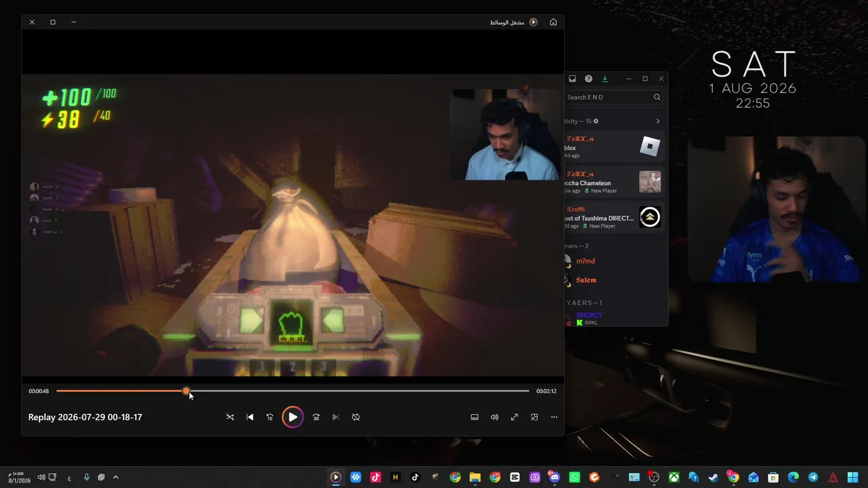
Task: Open the system volume tray icon
Action: pos(41,477)
